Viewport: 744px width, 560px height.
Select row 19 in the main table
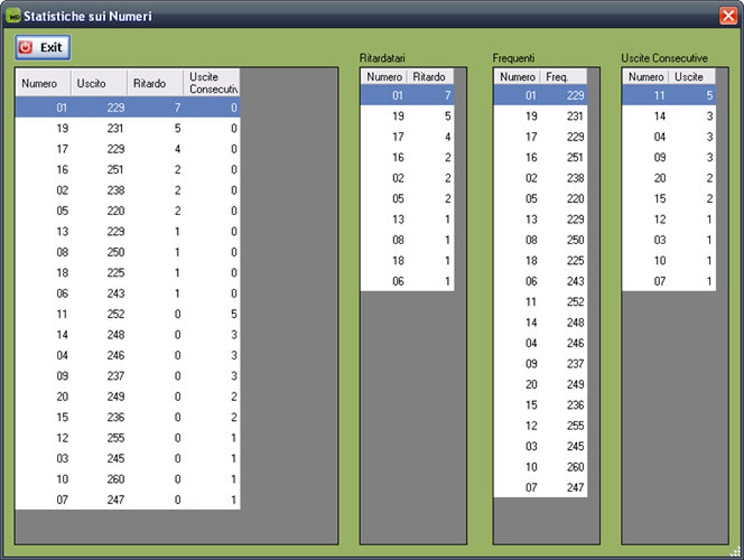(128, 128)
